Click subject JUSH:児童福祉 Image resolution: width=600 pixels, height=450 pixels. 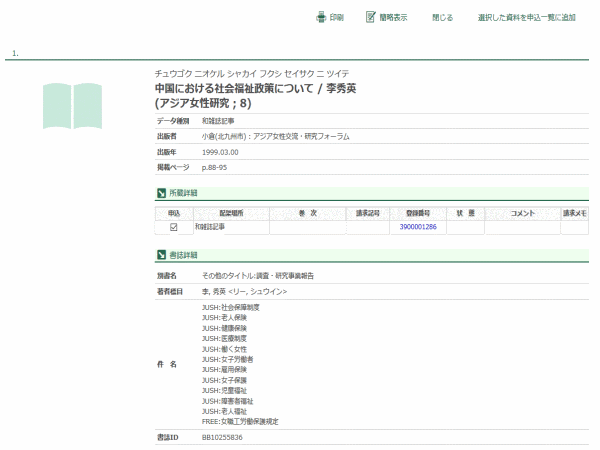coord(224,391)
